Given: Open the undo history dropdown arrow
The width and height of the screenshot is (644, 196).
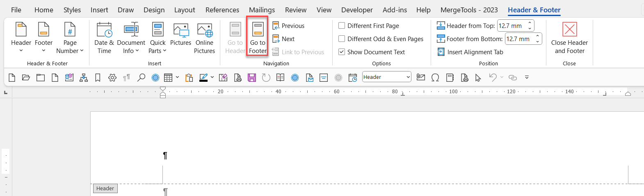Looking at the screenshot, I should pos(502,77).
